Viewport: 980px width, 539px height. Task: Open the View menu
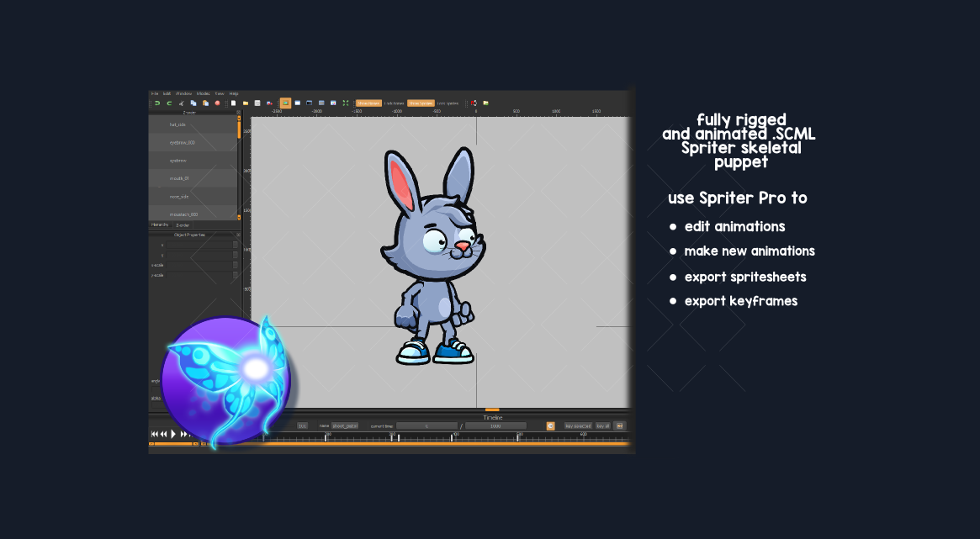(220, 93)
